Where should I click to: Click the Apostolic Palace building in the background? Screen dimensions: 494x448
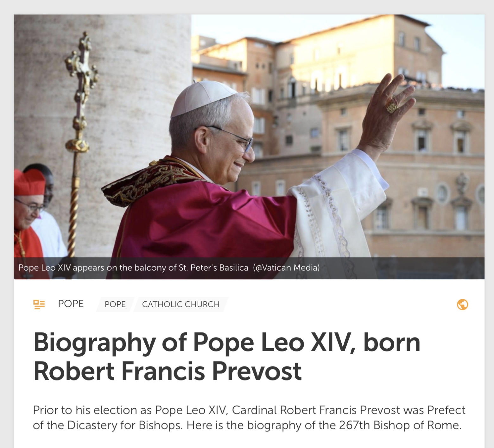pyautogui.click(x=364, y=133)
